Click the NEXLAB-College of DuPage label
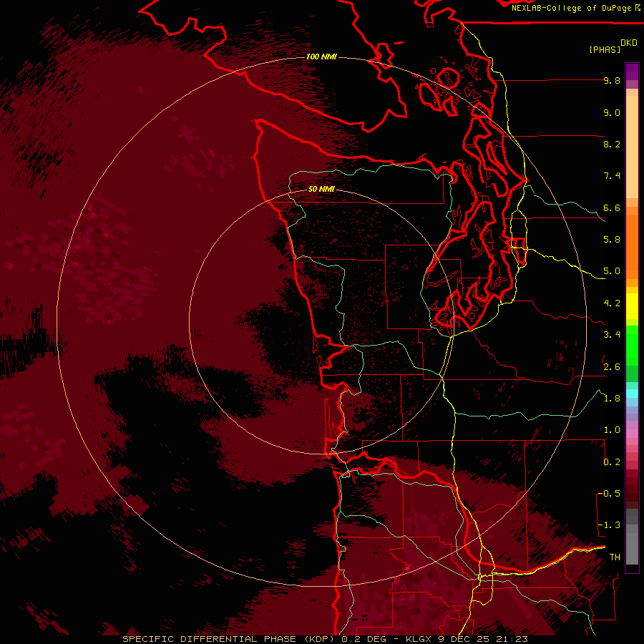Image resolution: width=644 pixels, height=644 pixels. pyautogui.click(x=571, y=8)
